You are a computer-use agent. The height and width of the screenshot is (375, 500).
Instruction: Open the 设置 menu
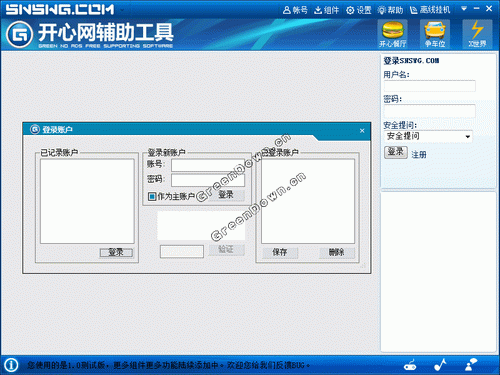point(359,10)
